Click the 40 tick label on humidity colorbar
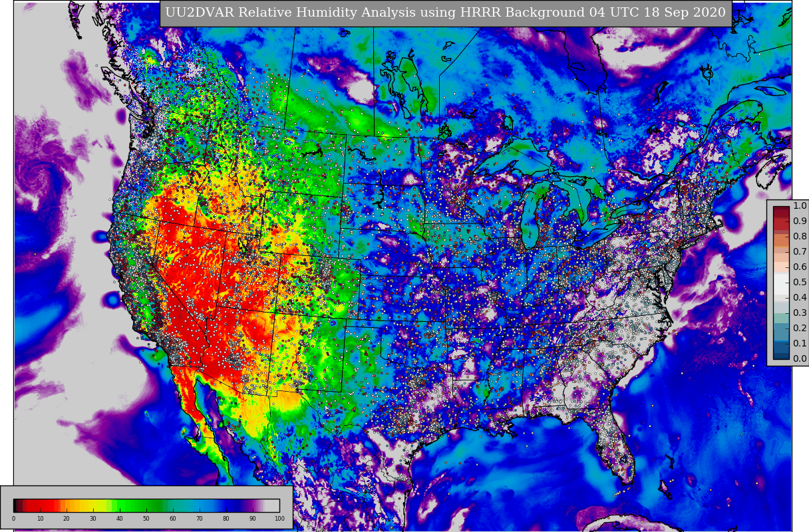The height and width of the screenshot is (532, 809). coord(120,519)
